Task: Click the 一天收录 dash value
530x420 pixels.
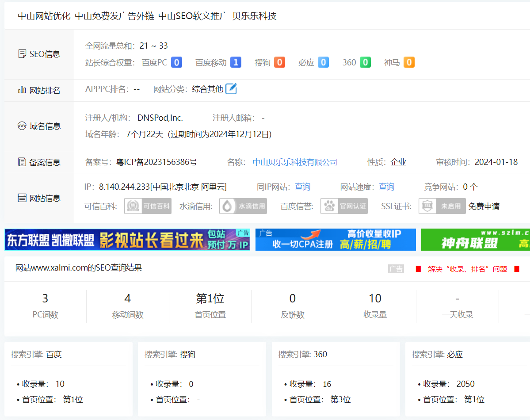Action: [x=458, y=298]
